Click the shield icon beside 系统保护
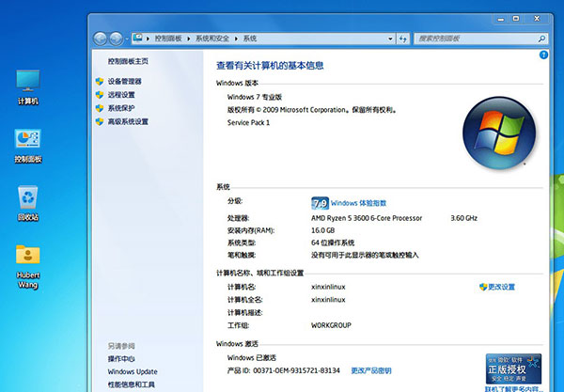Image resolution: width=564 pixels, height=392 pixels. click(100, 108)
